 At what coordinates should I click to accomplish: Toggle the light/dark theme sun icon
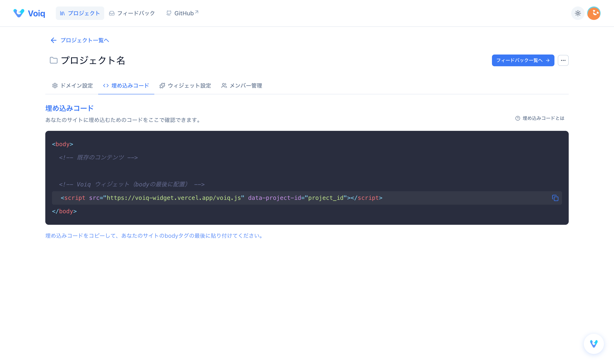(578, 13)
